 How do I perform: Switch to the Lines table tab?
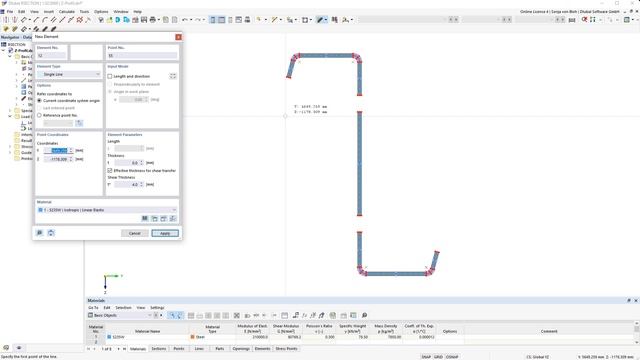click(x=199, y=349)
